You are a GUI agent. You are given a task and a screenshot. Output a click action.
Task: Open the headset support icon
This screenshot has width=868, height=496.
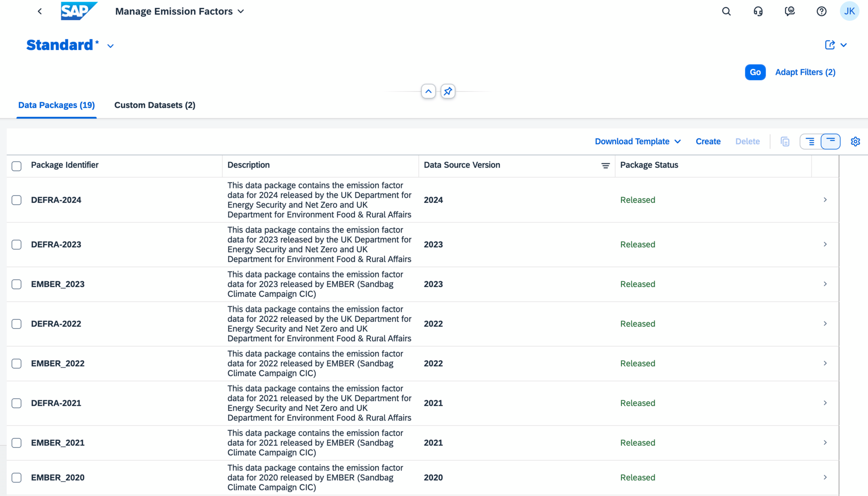coord(758,11)
